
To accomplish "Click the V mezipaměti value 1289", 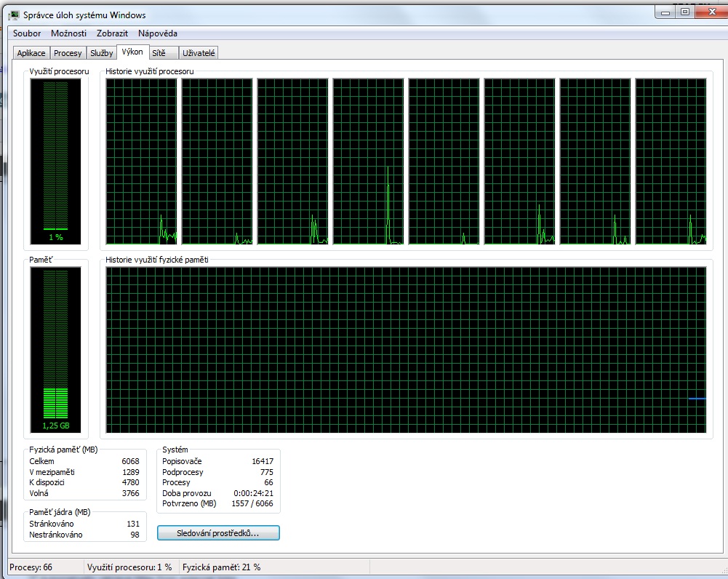I will pyautogui.click(x=130, y=472).
